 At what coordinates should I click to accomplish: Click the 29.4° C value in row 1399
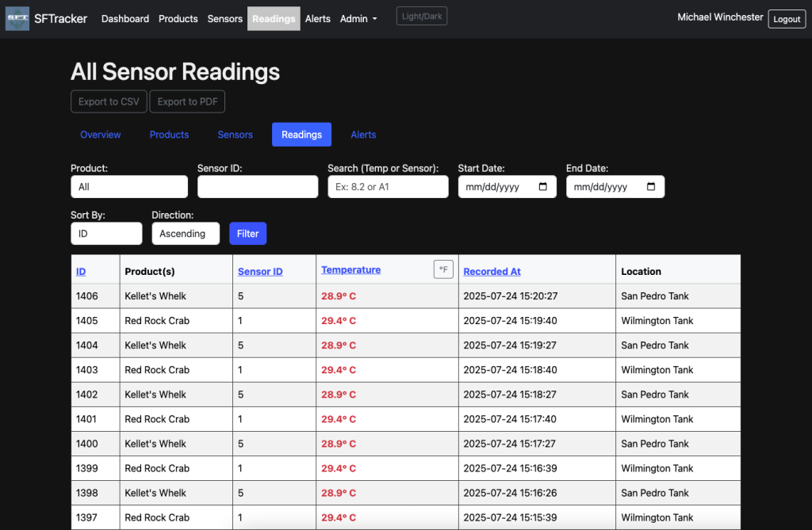tap(338, 468)
